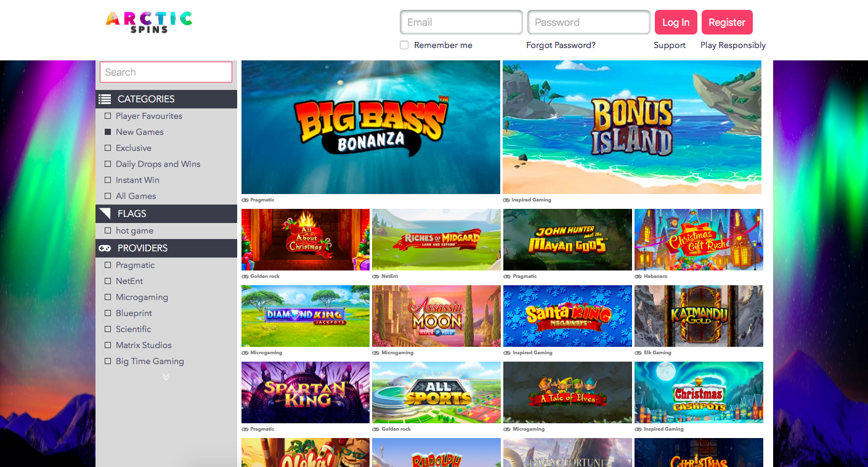Viewport: 868px width, 467px height.
Task: Open Big Bass Bonanza game
Action: (x=371, y=127)
